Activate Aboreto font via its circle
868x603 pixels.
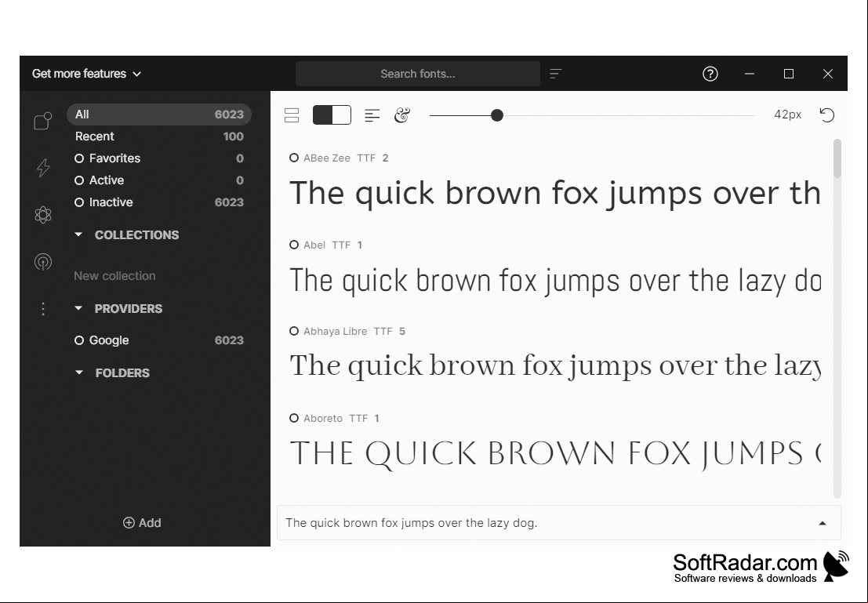coord(294,418)
